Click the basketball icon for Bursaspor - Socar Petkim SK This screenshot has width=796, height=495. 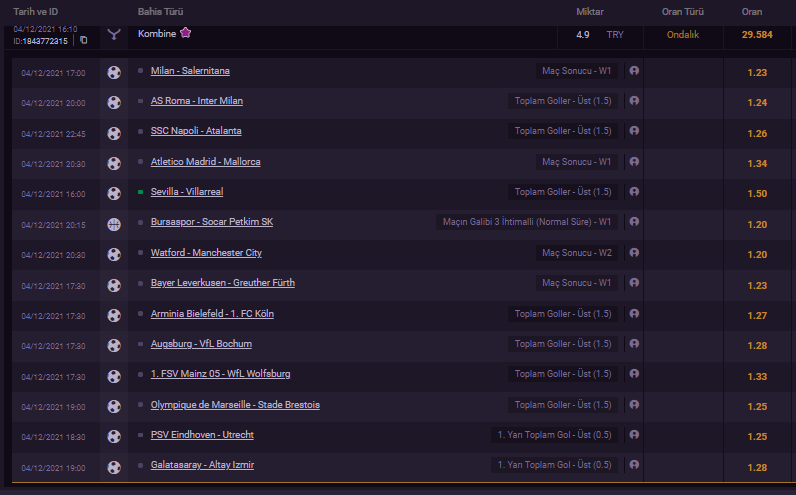(x=114, y=224)
